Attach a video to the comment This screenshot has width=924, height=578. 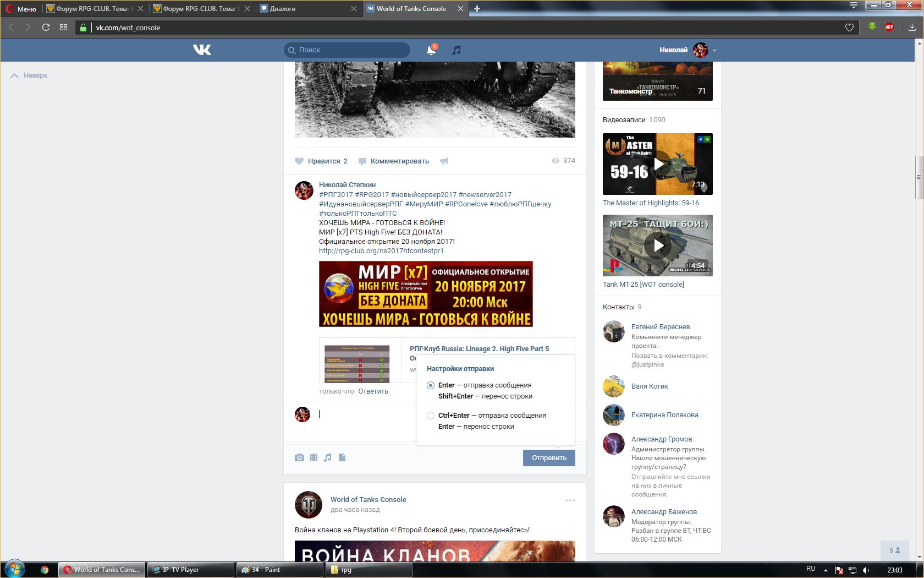(x=313, y=457)
